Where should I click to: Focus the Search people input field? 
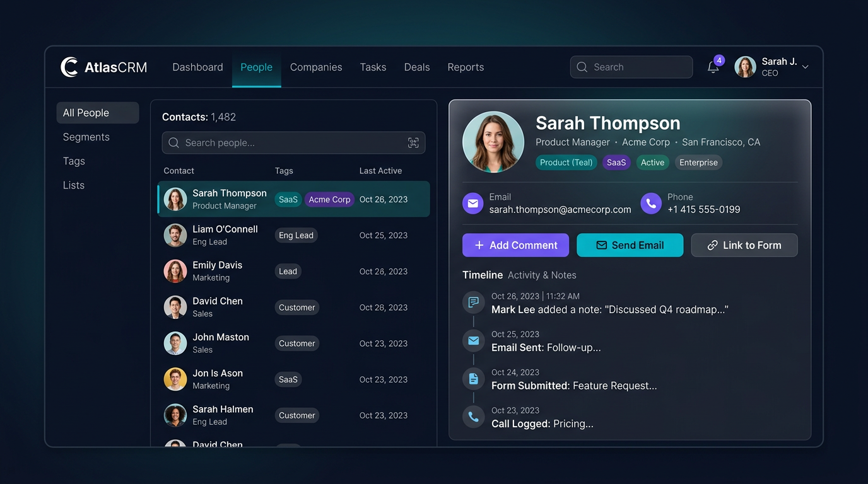[x=290, y=143]
